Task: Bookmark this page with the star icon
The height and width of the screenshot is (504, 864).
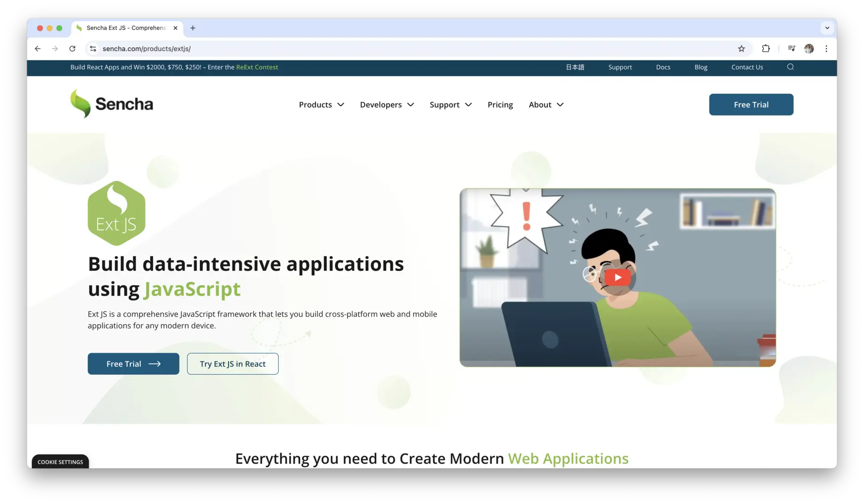Action: (x=741, y=49)
